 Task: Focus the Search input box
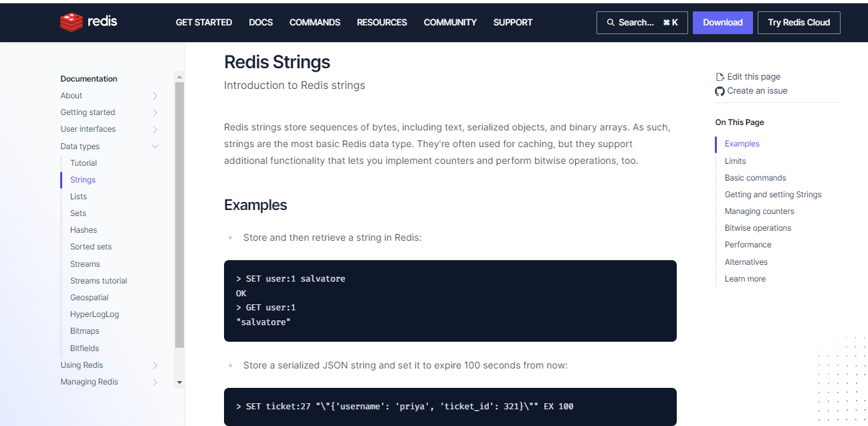(642, 23)
